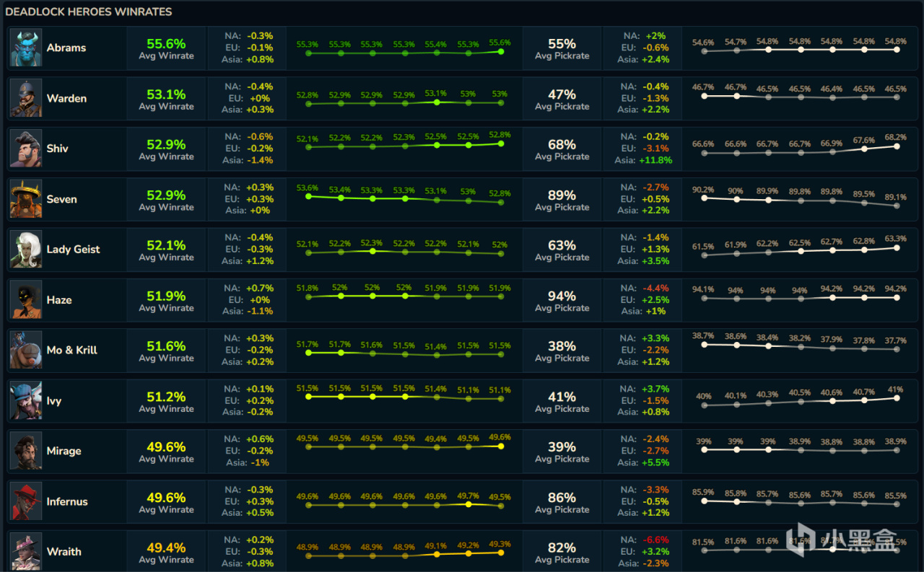Click Wraith 49.4% average winrate value

pos(166,547)
